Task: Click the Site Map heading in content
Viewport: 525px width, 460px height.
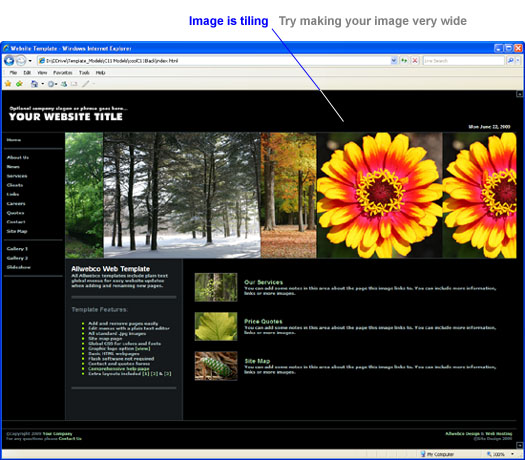Action: click(x=257, y=361)
